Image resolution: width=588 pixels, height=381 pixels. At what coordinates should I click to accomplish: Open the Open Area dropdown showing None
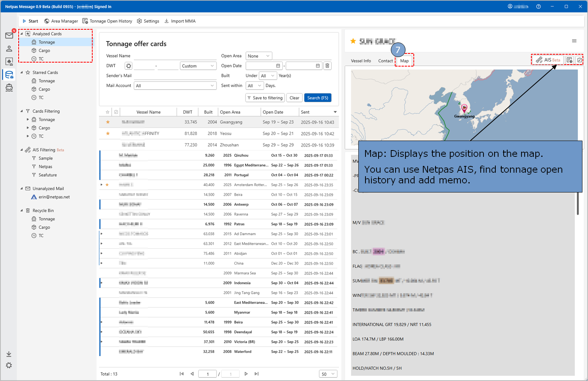259,56
